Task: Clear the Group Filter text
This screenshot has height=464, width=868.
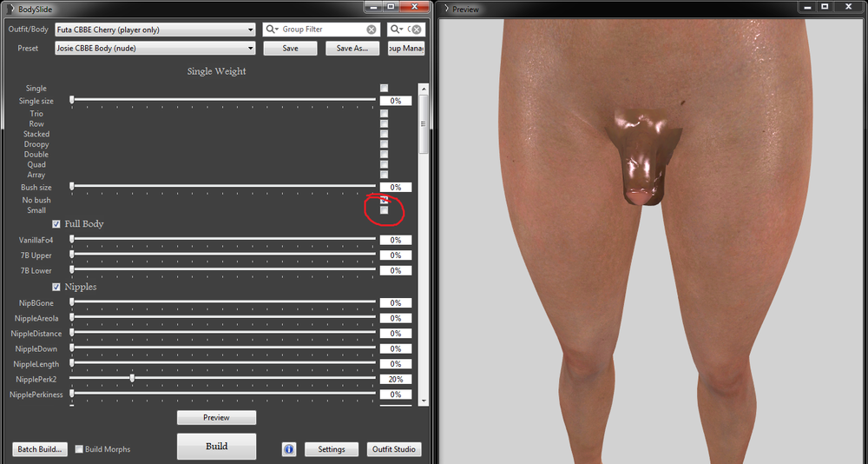Action: click(372, 30)
